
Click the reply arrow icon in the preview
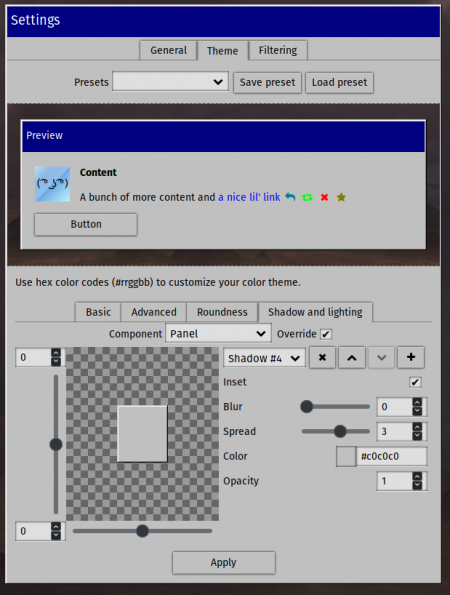pyautogui.click(x=290, y=197)
